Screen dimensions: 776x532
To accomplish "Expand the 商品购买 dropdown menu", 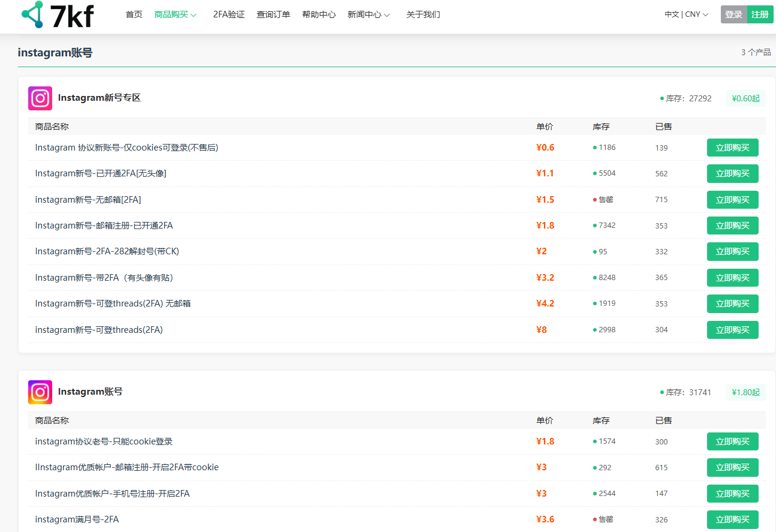I will tap(175, 14).
